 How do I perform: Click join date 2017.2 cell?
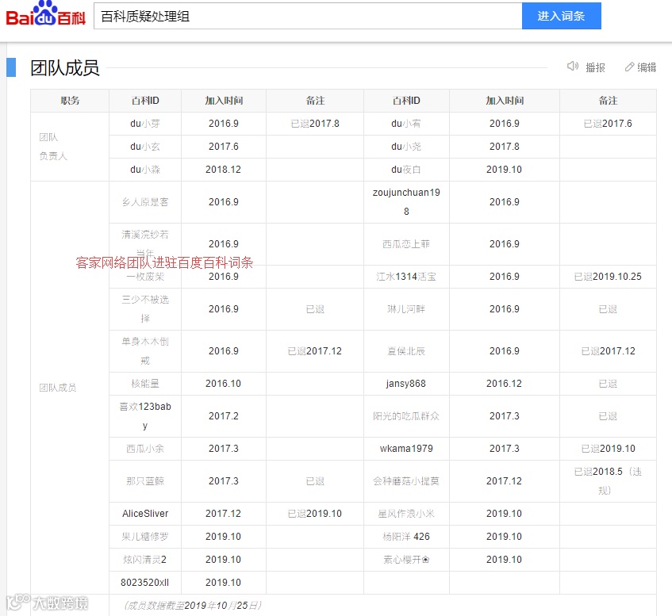223,416
